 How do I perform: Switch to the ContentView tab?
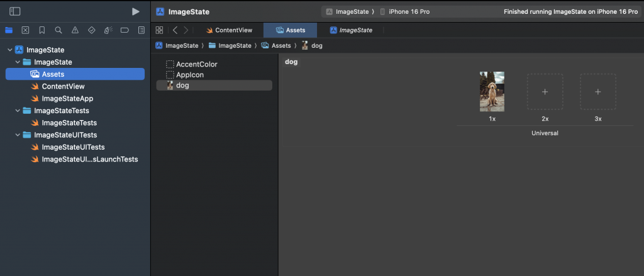point(229,30)
